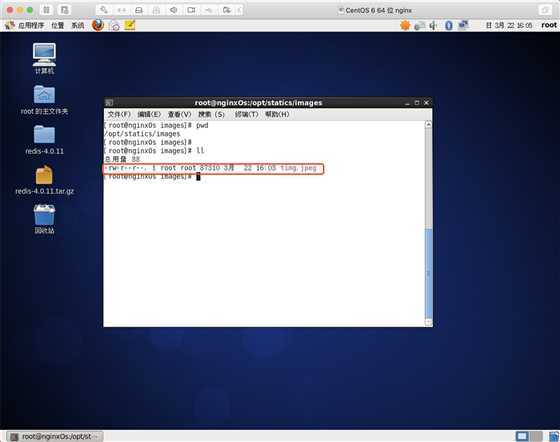Click the terminal window menu icon in titlebar
The image size is (560, 442).
click(x=110, y=103)
